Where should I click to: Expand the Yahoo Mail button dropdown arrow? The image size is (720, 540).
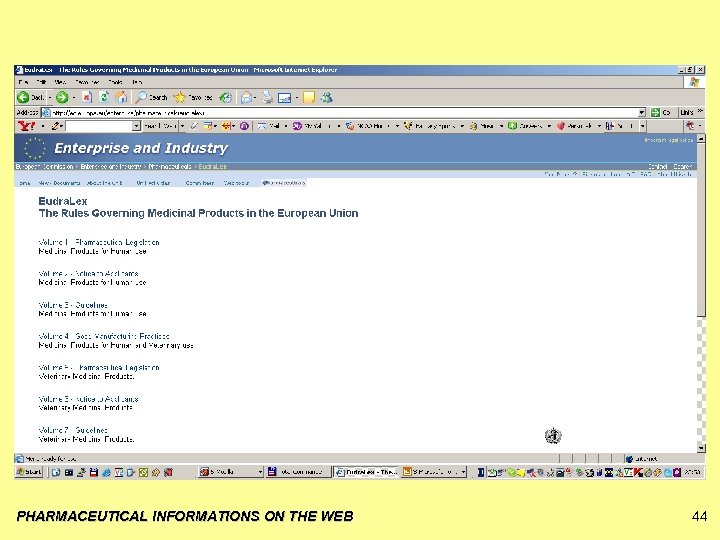[x=286, y=126]
